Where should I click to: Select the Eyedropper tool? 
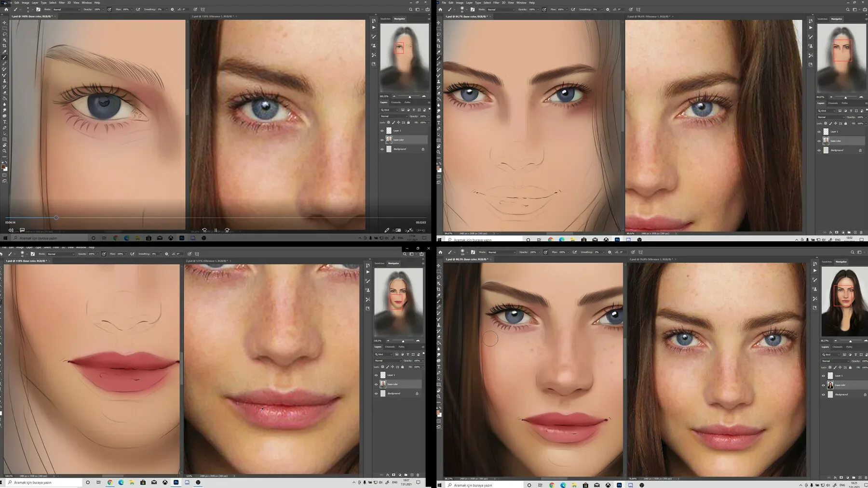[x=4, y=51]
